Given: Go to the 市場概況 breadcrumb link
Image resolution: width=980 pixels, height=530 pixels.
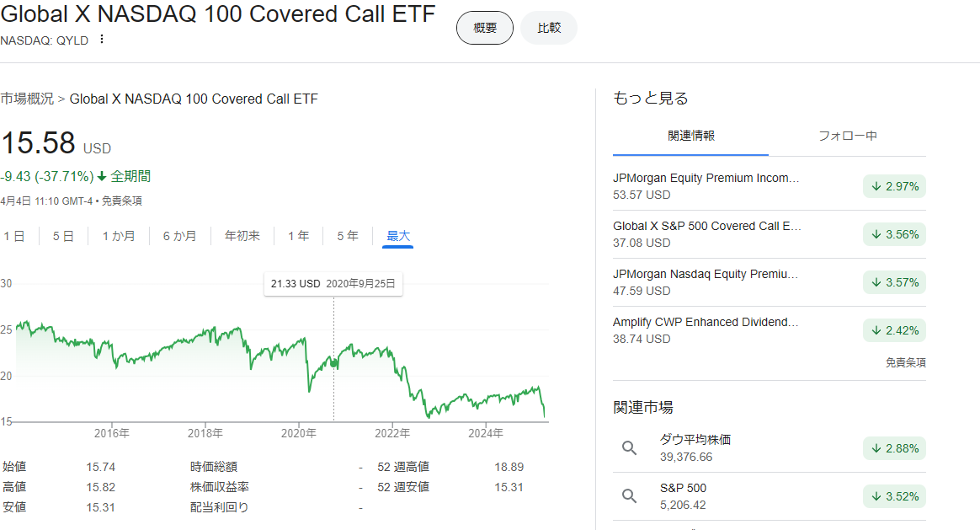Looking at the screenshot, I should click(27, 99).
